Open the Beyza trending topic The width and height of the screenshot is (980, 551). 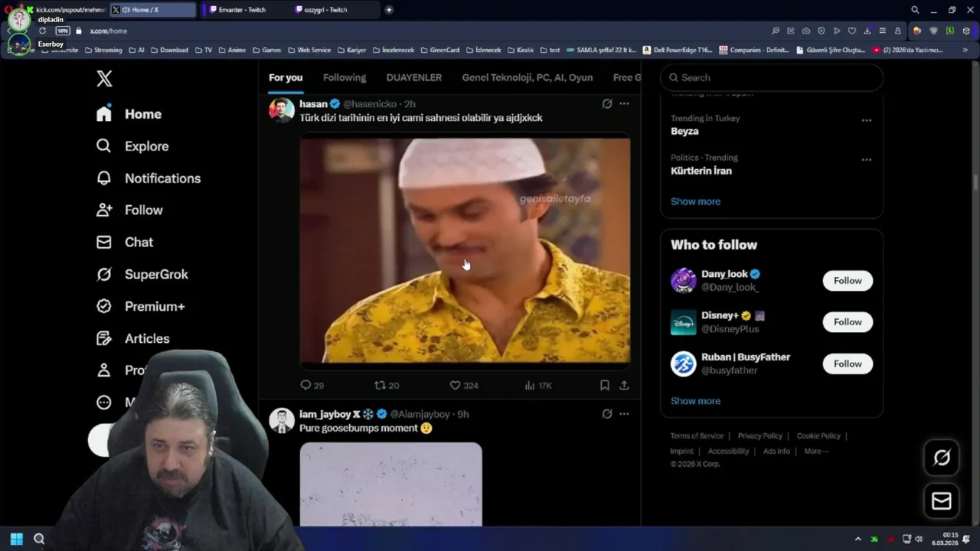[x=684, y=132]
